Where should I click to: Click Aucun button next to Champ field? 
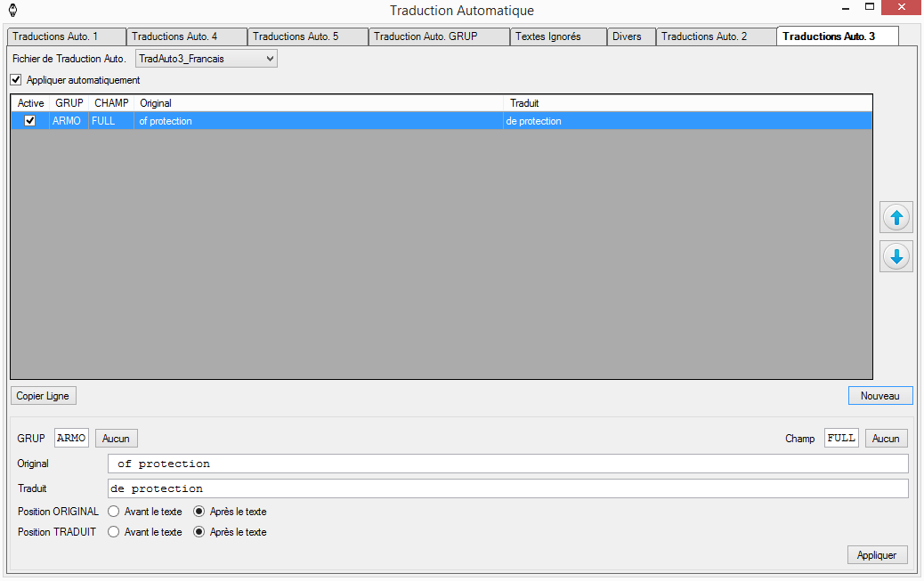pyautogui.click(x=885, y=438)
